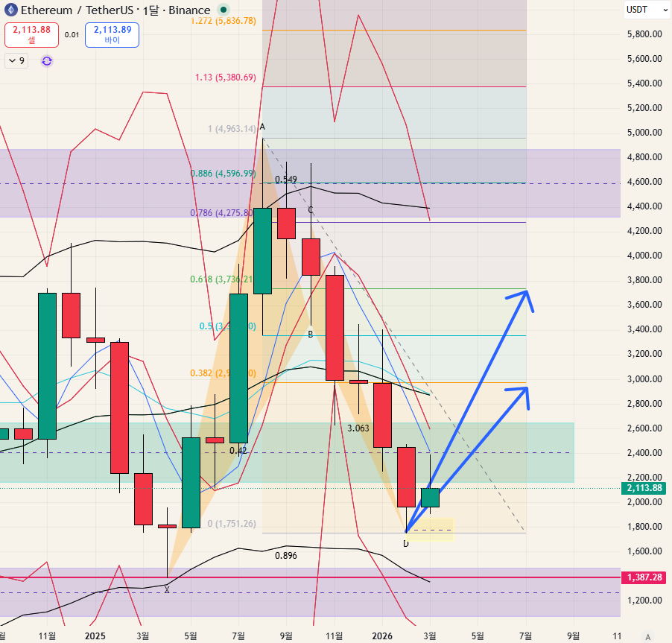The height and width of the screenshot is (643, 672).
Task: Click the X point label of pattern
Action: (x=167, y=590)
